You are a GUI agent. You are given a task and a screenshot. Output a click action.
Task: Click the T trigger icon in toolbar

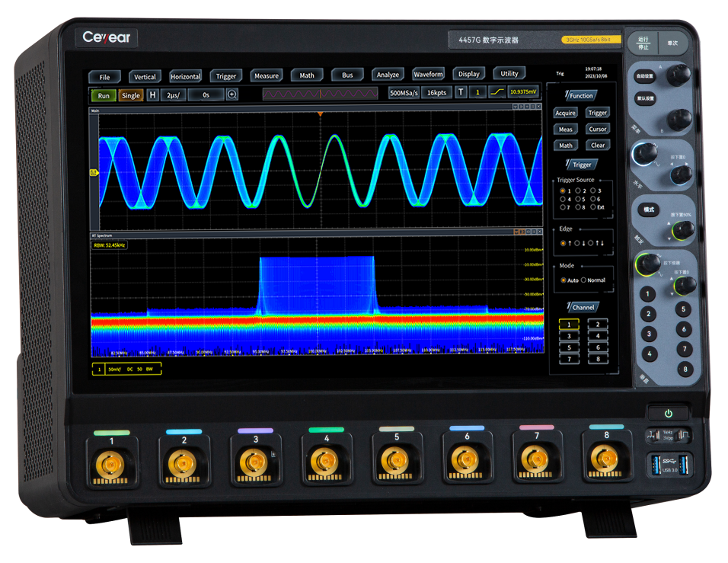(461, 92)
